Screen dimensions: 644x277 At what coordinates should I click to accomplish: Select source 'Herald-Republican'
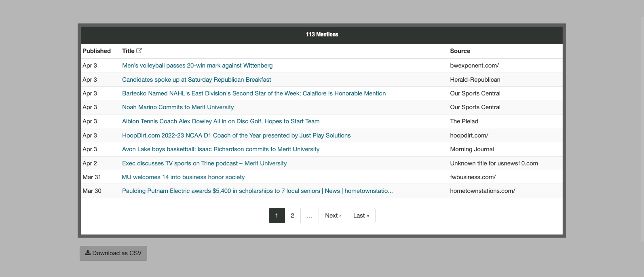pos(475,80)
